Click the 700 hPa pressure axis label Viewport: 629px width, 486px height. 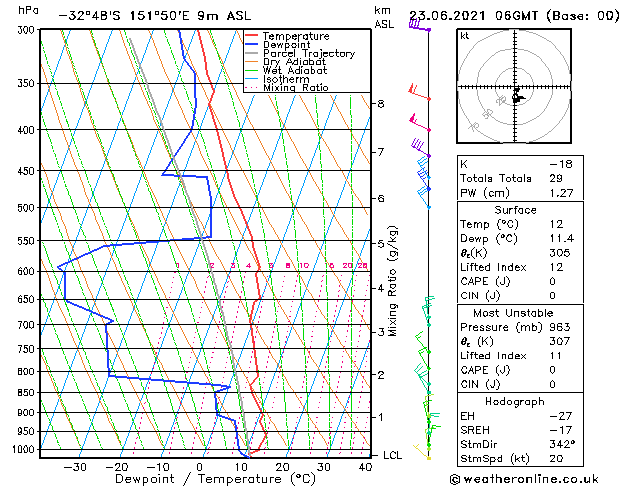28,325
